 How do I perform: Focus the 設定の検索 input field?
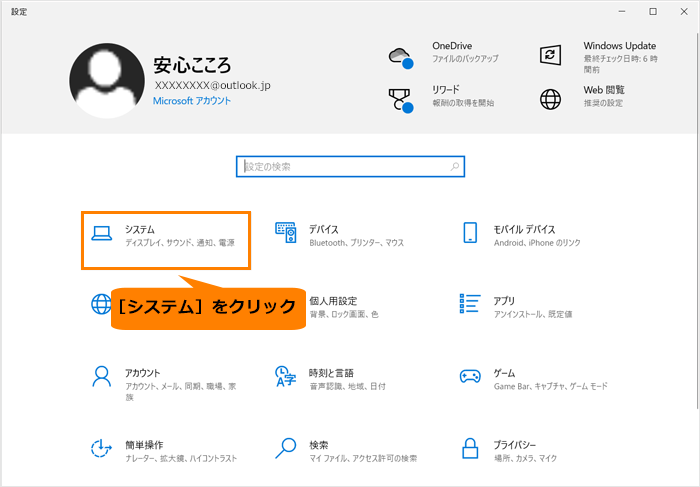point(350,166)
